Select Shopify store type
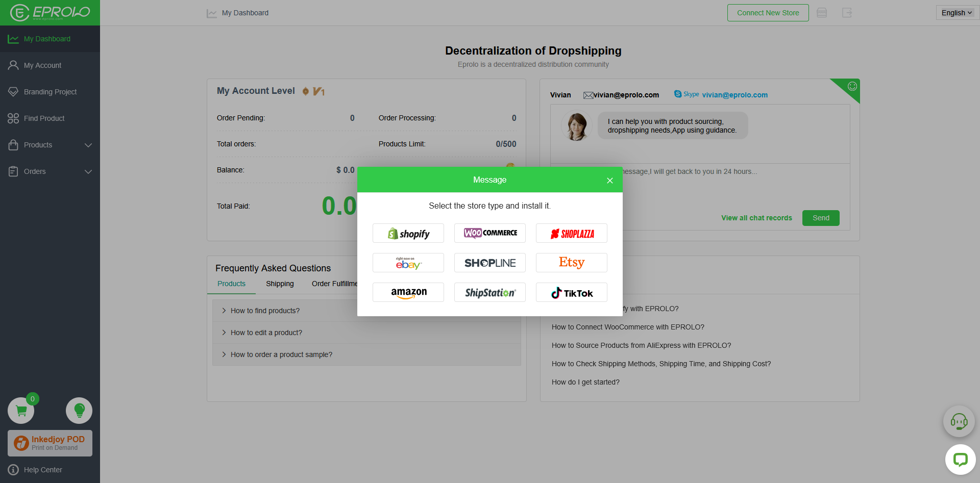 pos(408,233)
